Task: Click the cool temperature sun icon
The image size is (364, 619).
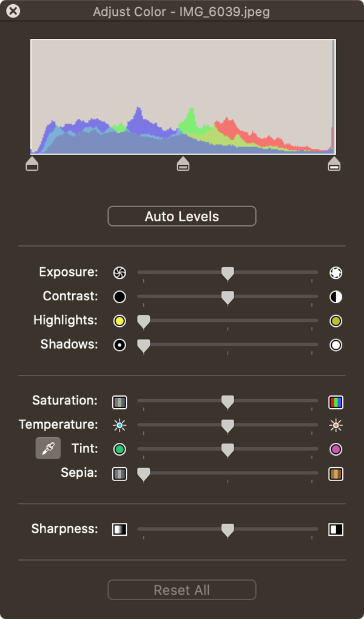Action: tap(120, 425)
